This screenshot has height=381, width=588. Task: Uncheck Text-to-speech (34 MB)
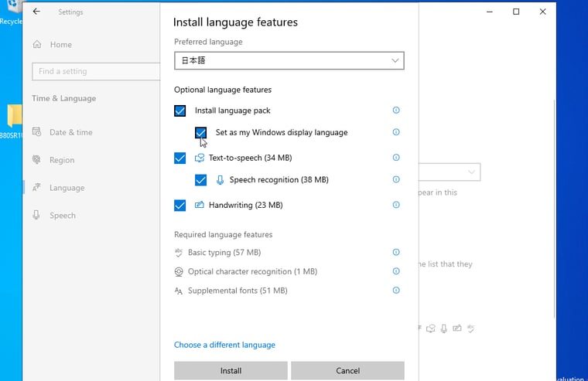(x=180, y=158)
